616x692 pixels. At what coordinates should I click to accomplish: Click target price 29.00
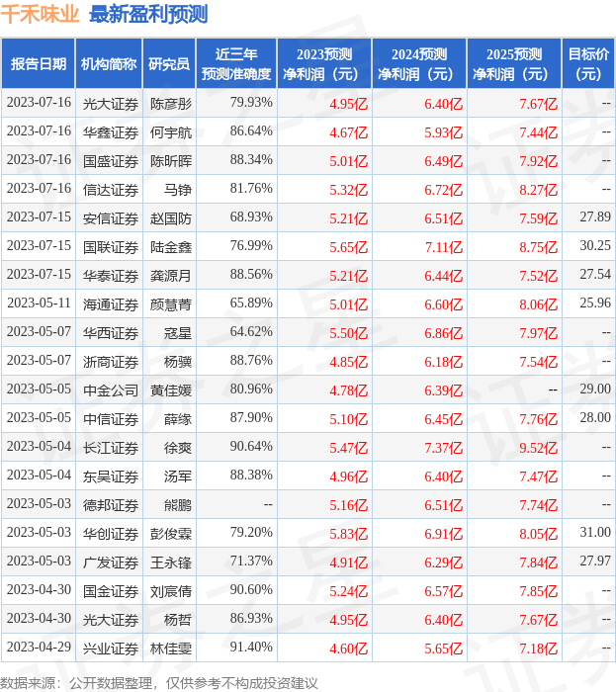coord(595,389)
